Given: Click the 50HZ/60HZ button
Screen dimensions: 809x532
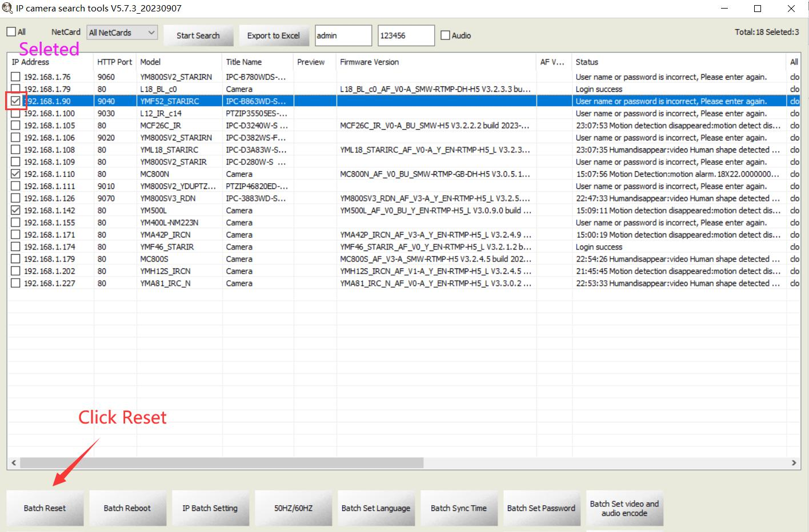Looking at the screenshot, I should 293,508.
